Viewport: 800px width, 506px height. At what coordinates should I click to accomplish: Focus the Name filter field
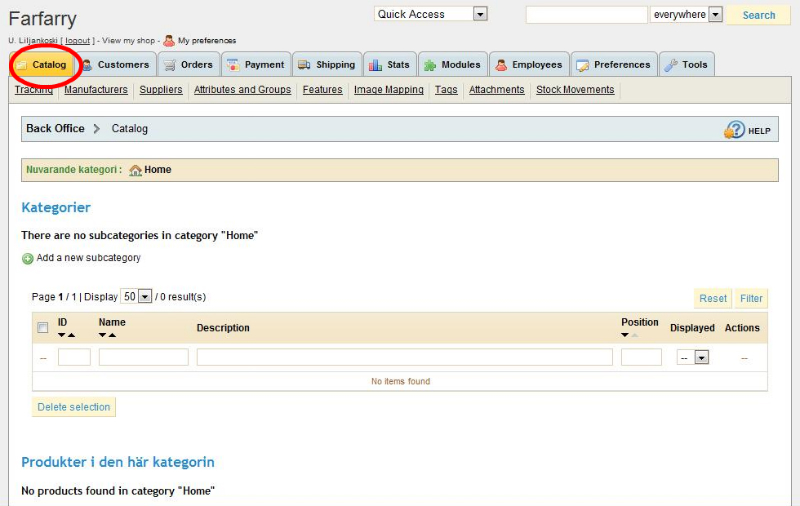[x=144, y=357]
